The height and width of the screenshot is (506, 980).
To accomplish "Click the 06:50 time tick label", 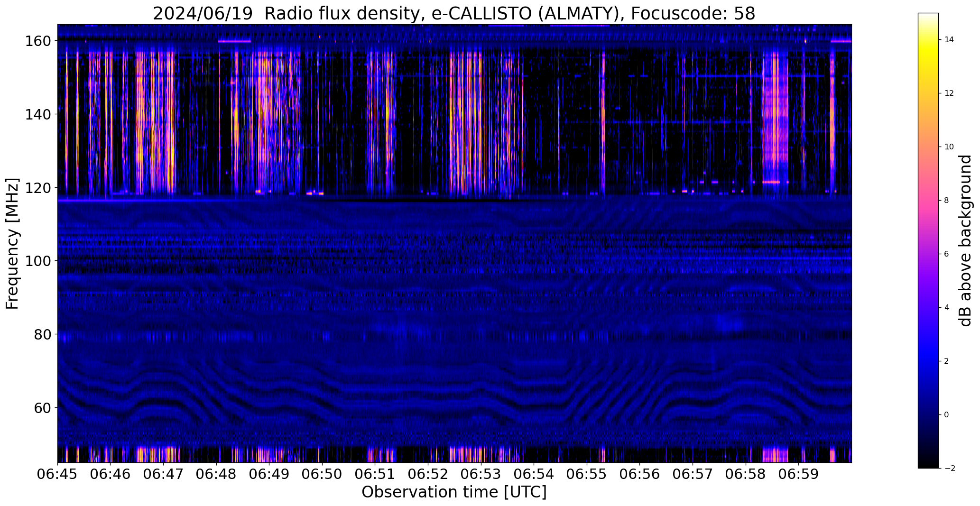I will pyautogui.click(x=322, y=475).
